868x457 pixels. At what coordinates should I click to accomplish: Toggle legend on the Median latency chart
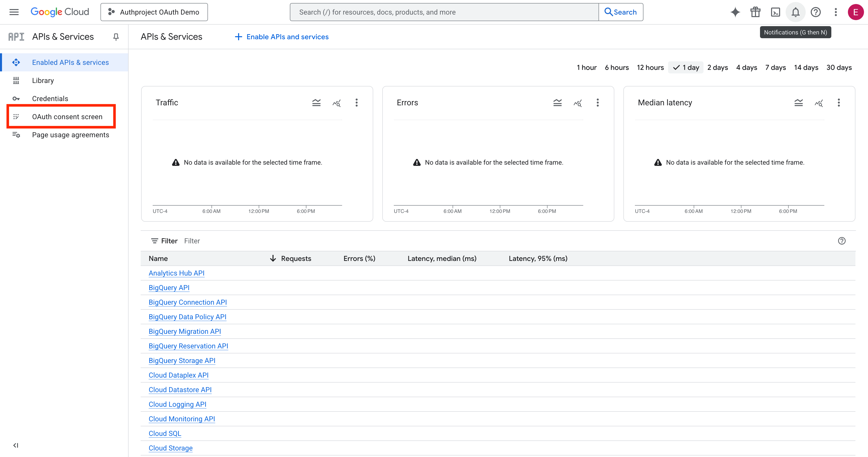point(799,103)
